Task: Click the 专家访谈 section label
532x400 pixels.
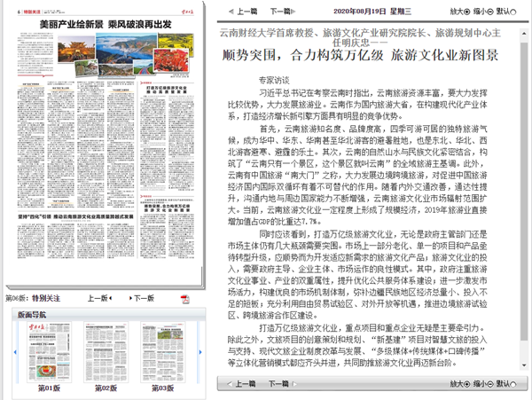Action: (274, 81)
